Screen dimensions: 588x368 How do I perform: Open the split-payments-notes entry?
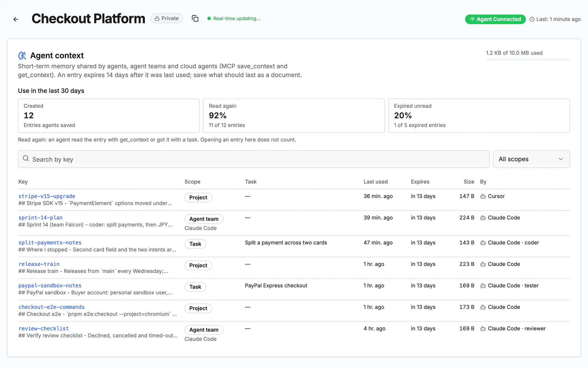click(50, 243)
